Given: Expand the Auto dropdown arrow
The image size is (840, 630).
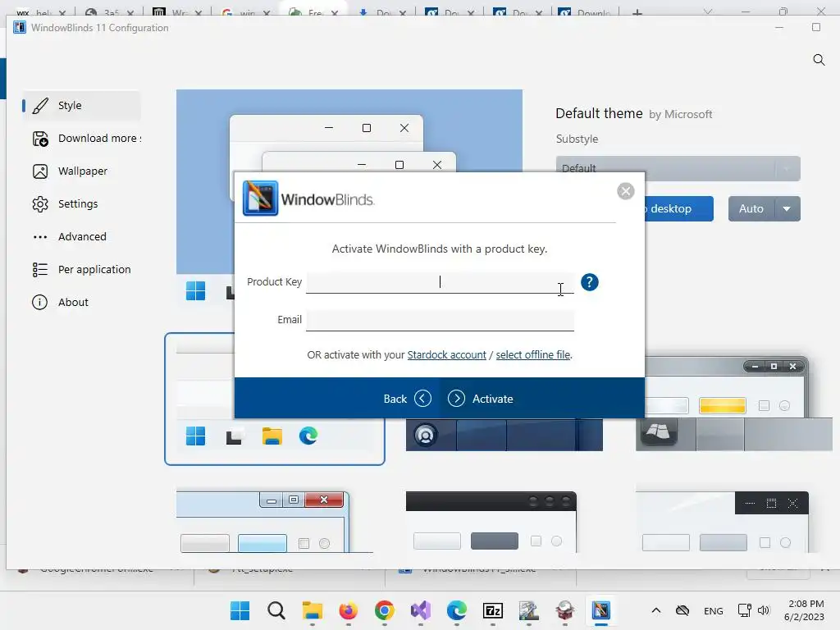Looking at the screenshot, I should pyautogui.click(x=787, y=209).
